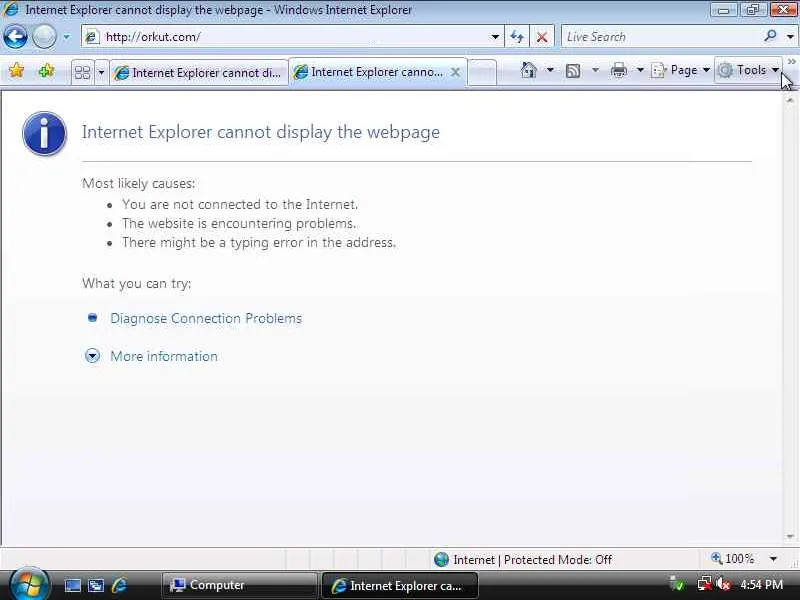Click the blue information icon
This screenshot has width=800, height=600.
44,133
